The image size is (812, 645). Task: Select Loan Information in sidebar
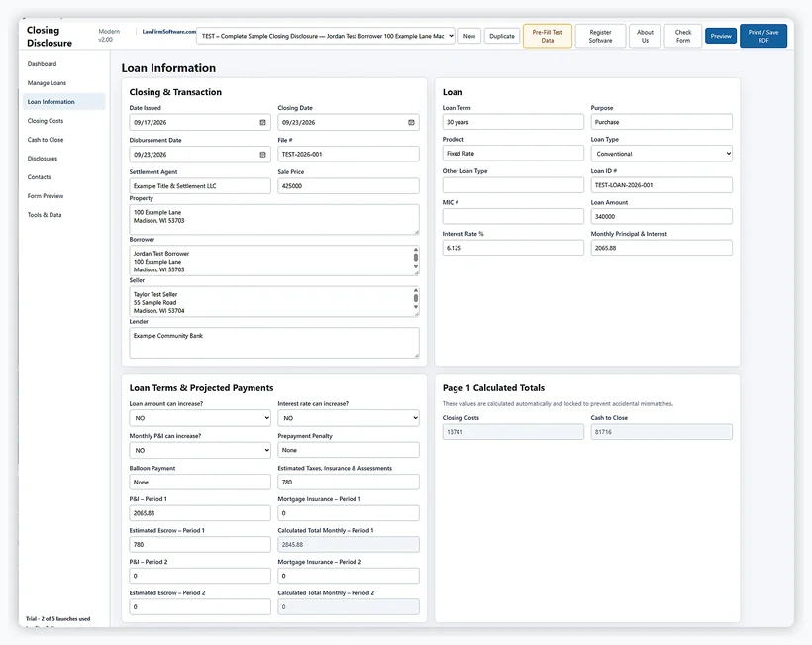(x=64, y=101)
